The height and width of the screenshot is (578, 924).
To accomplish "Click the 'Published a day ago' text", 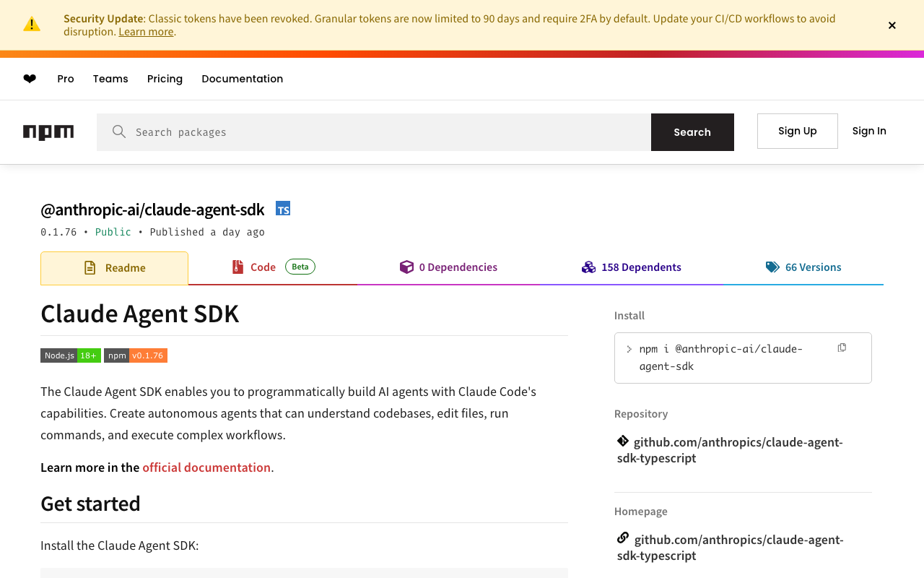I will [x=207, y=232].
